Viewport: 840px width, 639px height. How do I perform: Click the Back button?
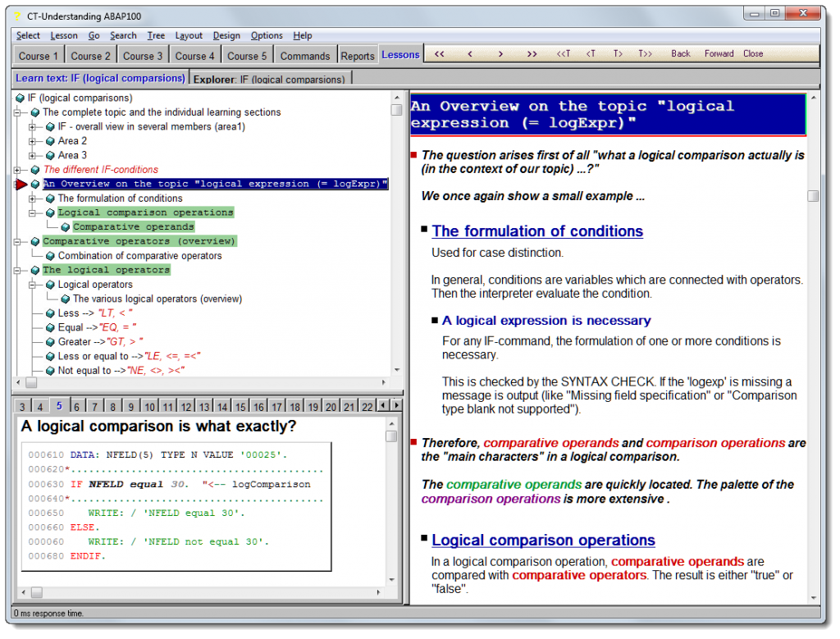coord(680,54)
